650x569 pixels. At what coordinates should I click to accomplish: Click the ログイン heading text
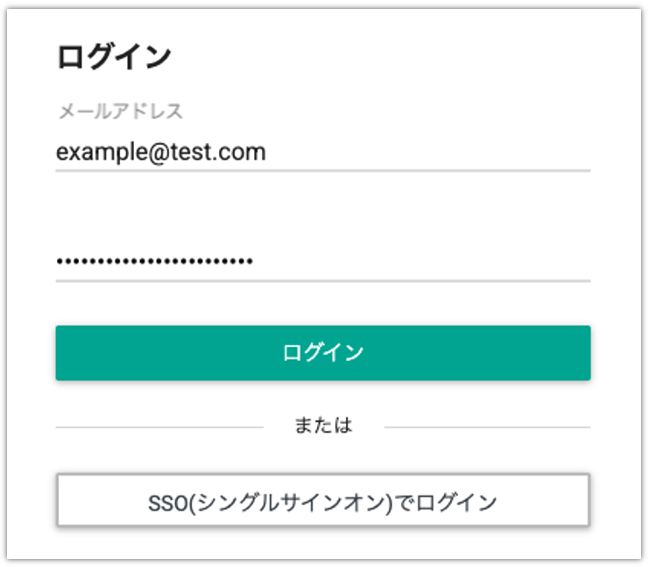114,57
